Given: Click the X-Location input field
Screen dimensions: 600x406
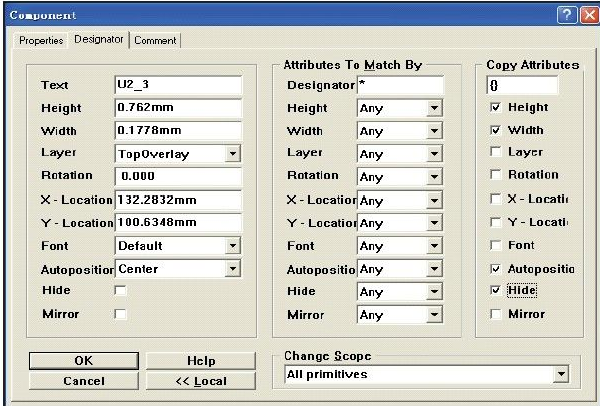Looking at the screenshot, I should click(178, 200).
